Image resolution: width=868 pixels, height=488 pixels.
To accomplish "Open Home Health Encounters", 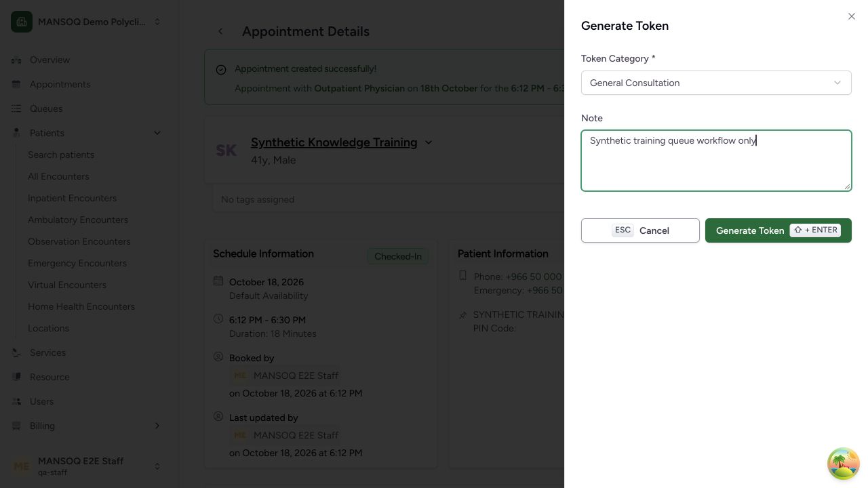I will 81,306.
